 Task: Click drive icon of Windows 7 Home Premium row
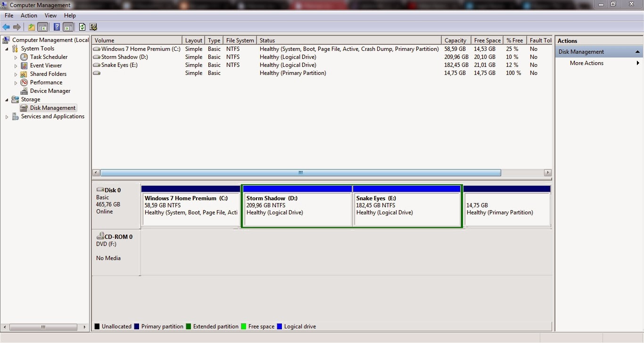click(x=97, y=49)
